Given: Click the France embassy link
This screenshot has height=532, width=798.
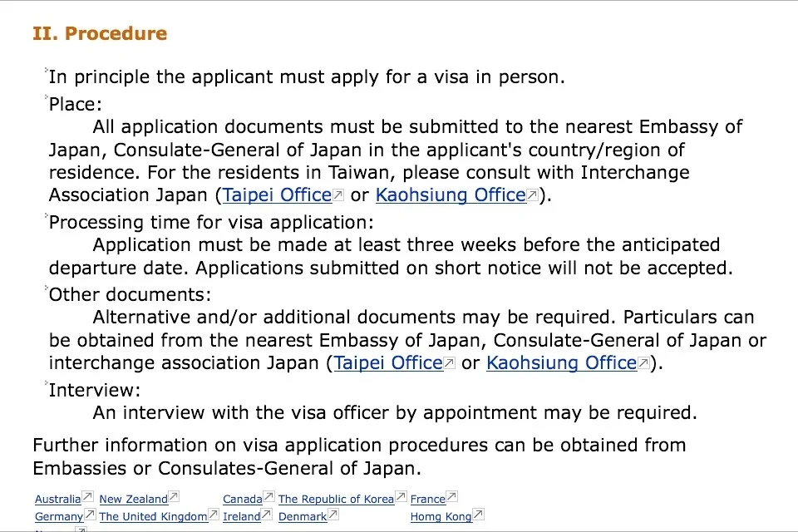Looking at the screenshot, I should click(428, 499).
